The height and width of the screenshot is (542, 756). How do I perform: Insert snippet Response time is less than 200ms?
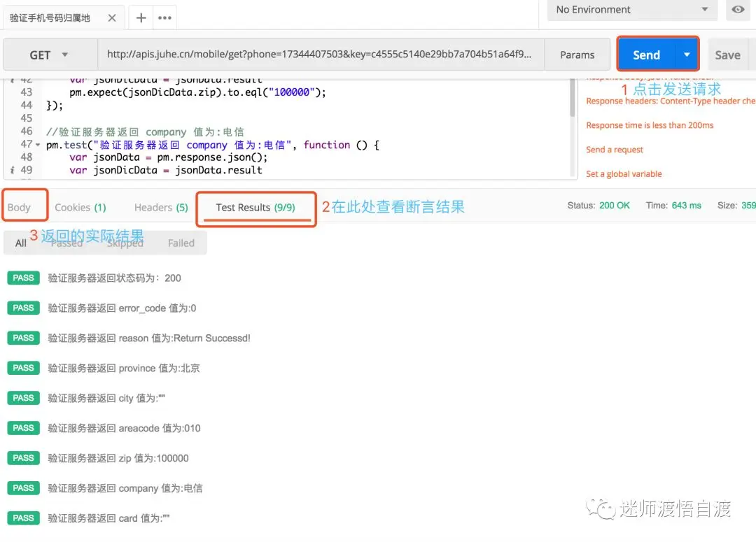tap(650, 125)
